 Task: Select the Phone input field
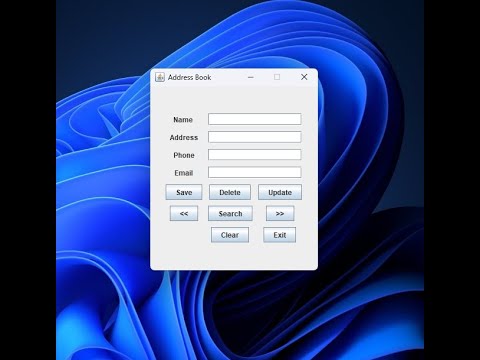tap(255, 154)
